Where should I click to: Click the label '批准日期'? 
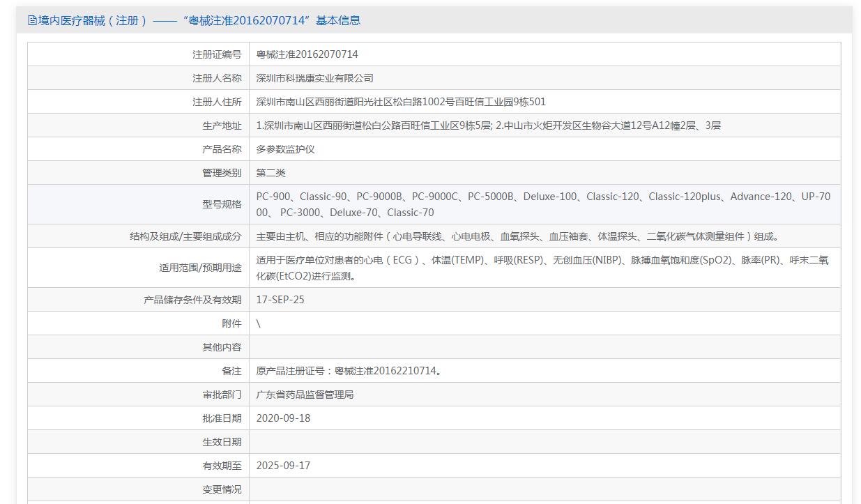point(222,418)
